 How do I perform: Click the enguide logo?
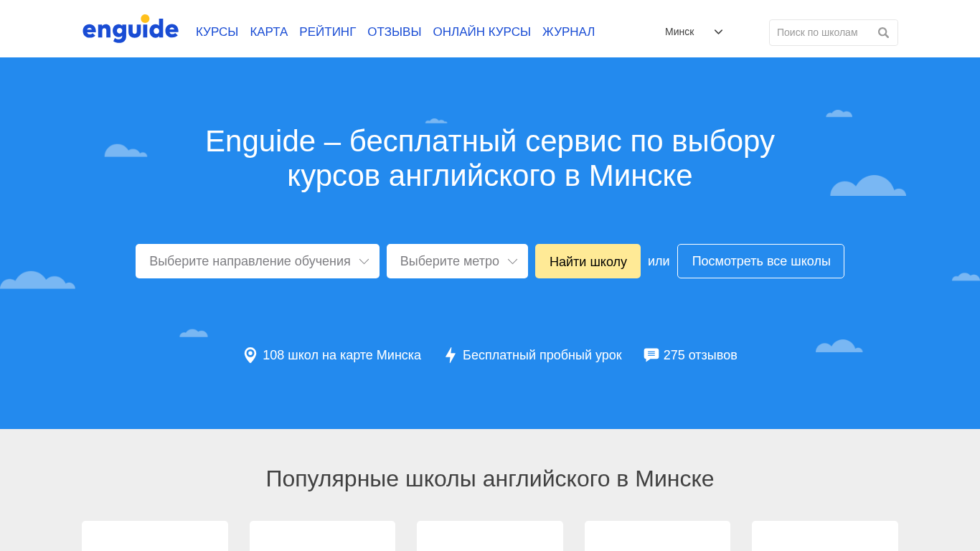(130, 30)
